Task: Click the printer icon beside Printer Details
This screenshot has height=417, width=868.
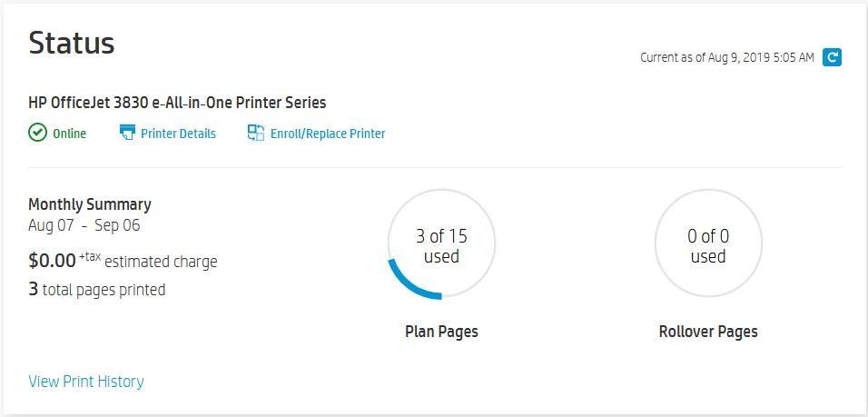Action: pos(127,133)
